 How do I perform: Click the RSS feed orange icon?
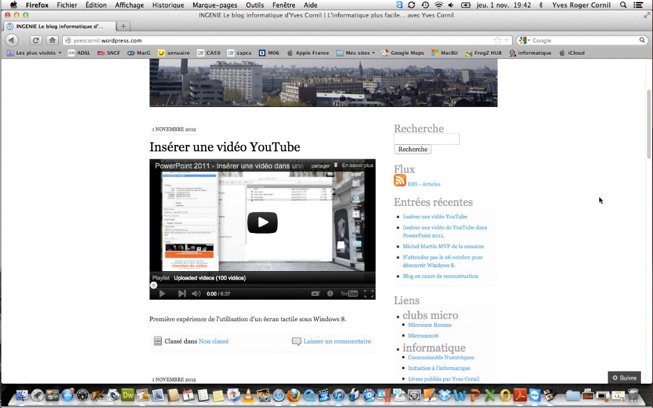point(400,180)
